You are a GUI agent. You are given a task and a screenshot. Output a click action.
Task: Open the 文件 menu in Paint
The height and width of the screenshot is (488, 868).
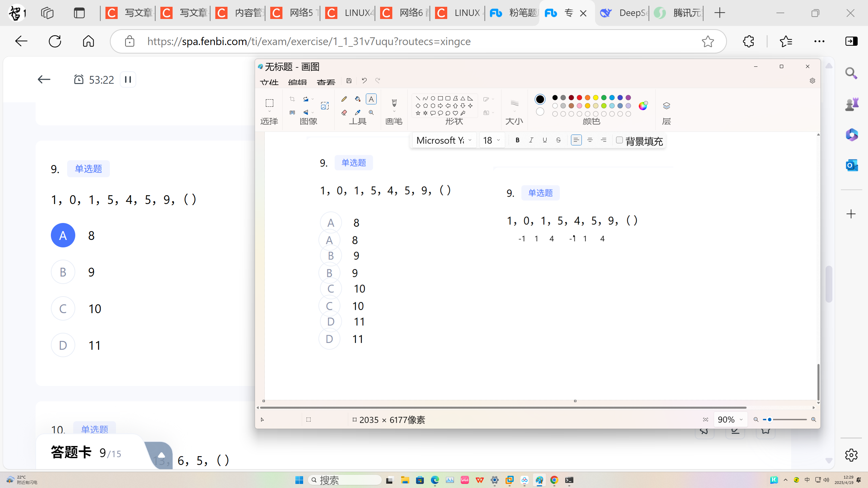(x=269, y=82)
